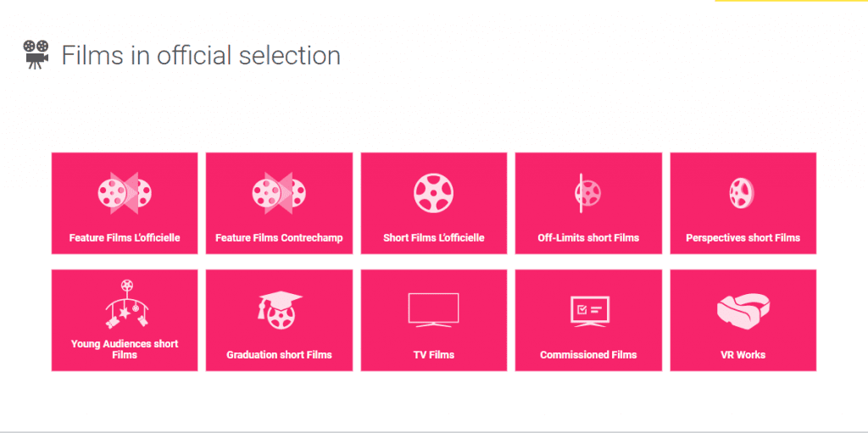Open Young Audiences short Films label
The width and height of the screenshot is (868, 433).
(x=125, y=349)
